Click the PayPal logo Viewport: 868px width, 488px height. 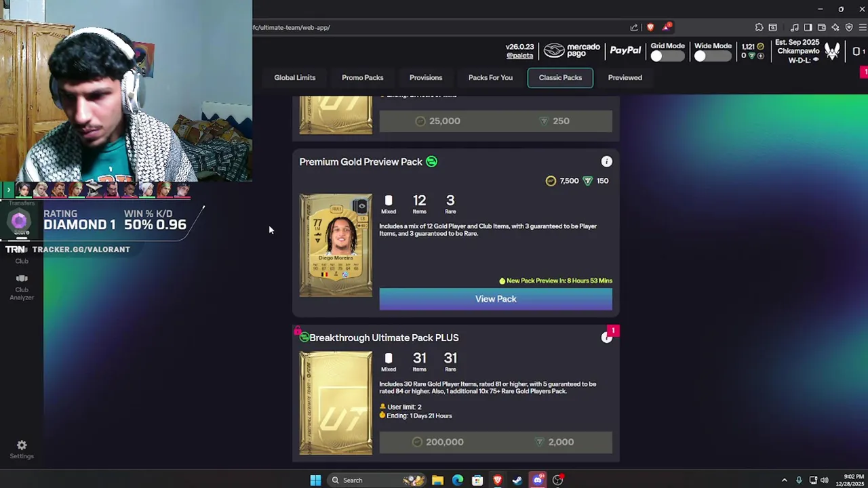point(625,50)
